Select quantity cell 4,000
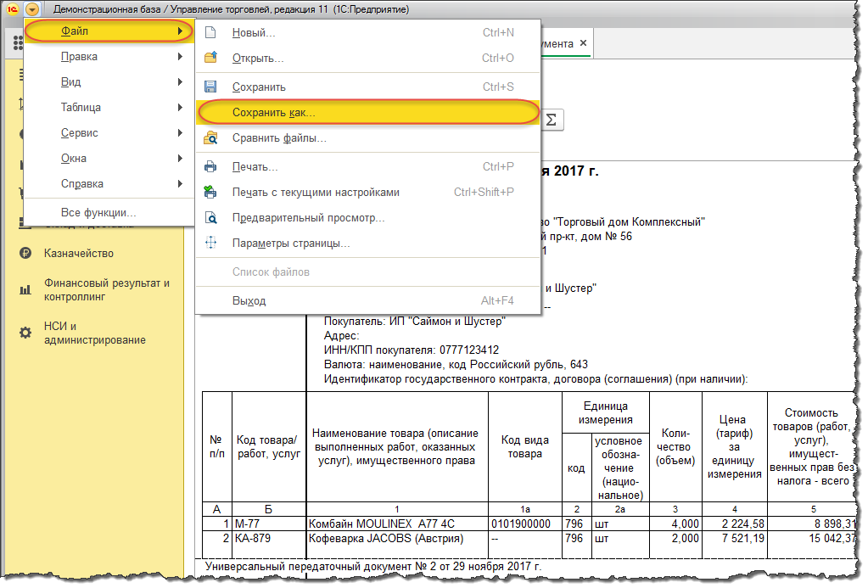 675,524
